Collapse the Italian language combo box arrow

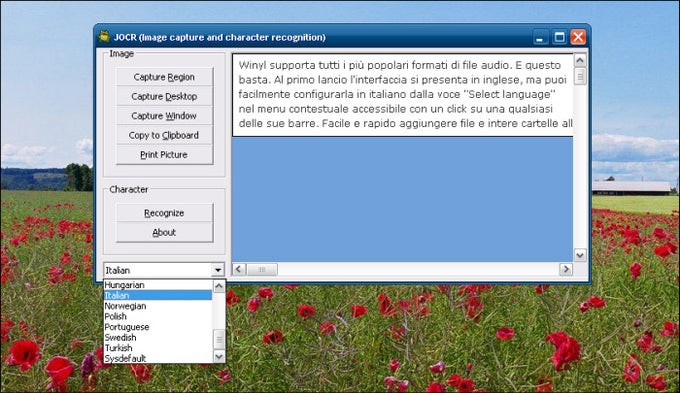[x=218, y=270]
